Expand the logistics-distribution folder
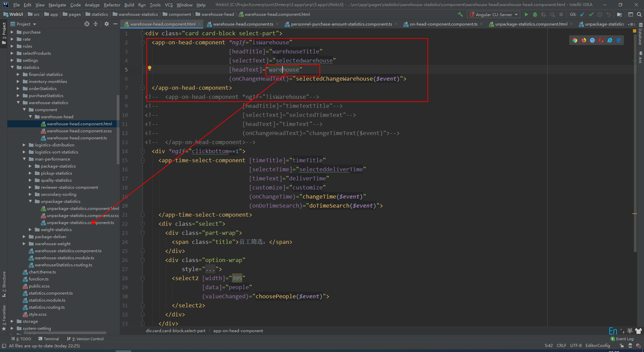Screen dimensions: 644x352 click(x=24, y=145)
